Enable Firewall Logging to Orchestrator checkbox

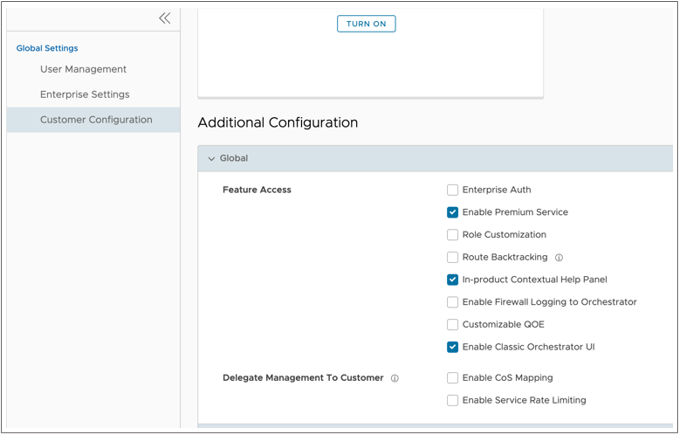[x=453, y=302]
